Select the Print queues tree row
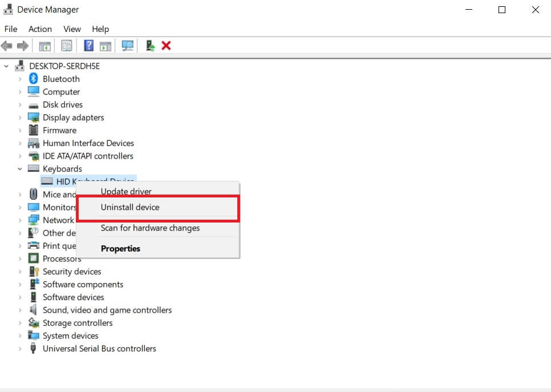The height and width of the screenshot is (392, 551). (x=52, y=246)
